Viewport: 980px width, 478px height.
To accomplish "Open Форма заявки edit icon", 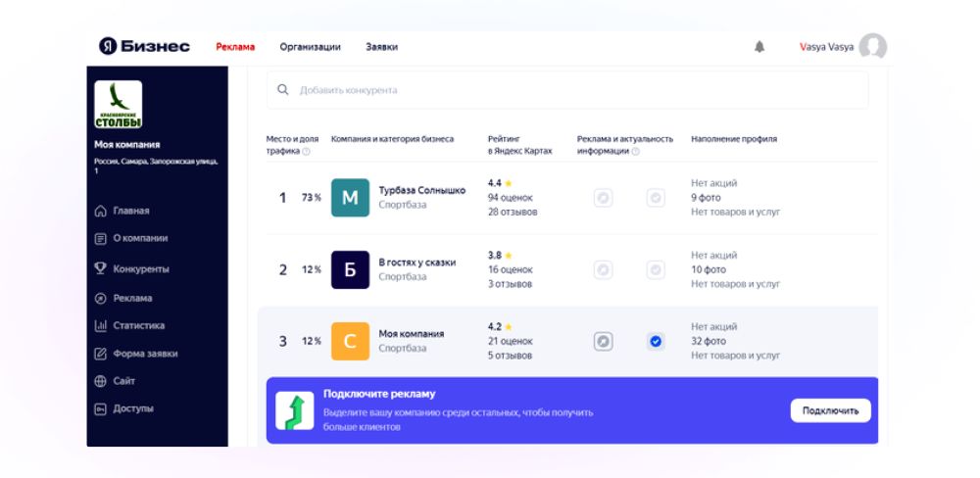I will pyautogui.click(x=100, y=354).
